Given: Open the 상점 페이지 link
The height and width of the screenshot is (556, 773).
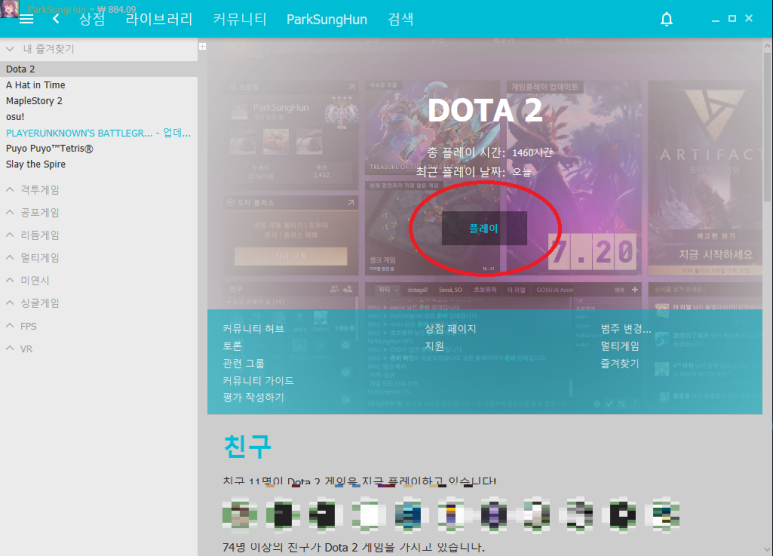Looking at the screenshot, I should click(450, 329).
